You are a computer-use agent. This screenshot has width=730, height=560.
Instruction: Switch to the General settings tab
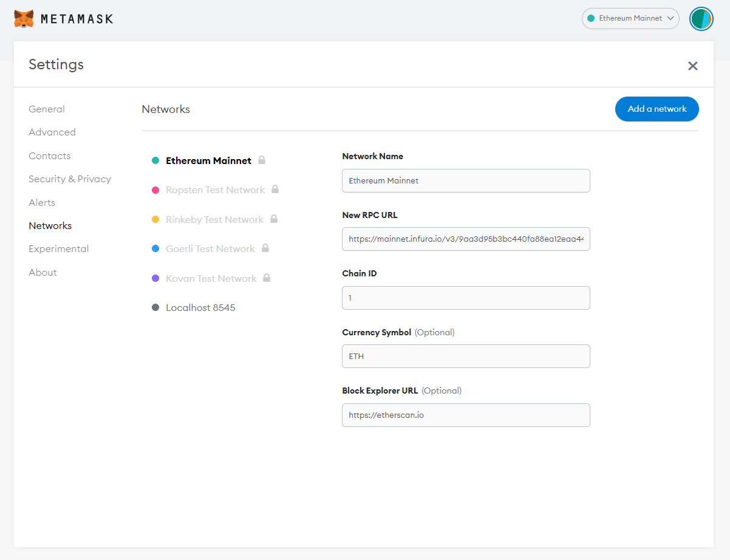47,109
